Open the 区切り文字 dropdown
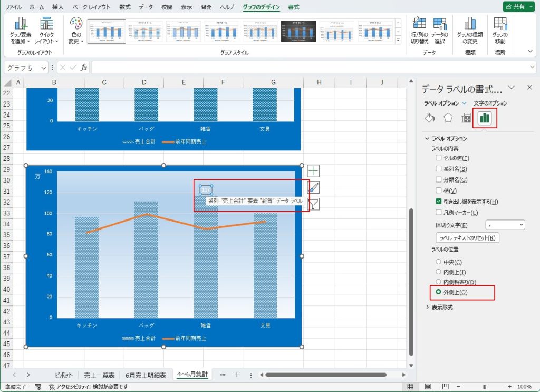The image size is (540, 392). (505, 225)
